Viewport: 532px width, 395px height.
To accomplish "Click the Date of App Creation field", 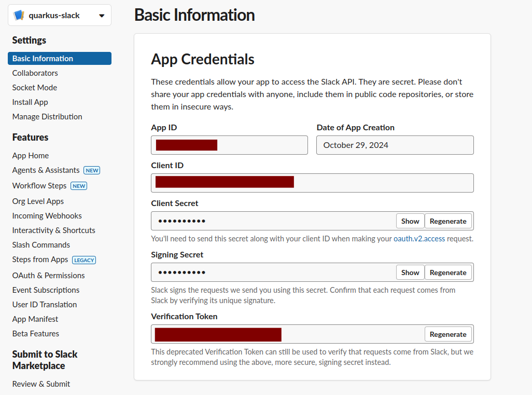I will tap(395, 145).
